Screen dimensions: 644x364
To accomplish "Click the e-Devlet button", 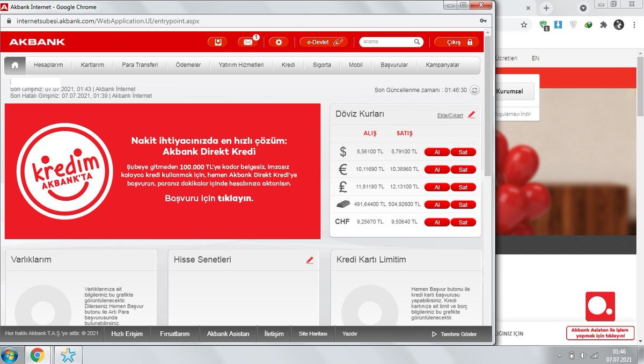I will pos(324,42).
